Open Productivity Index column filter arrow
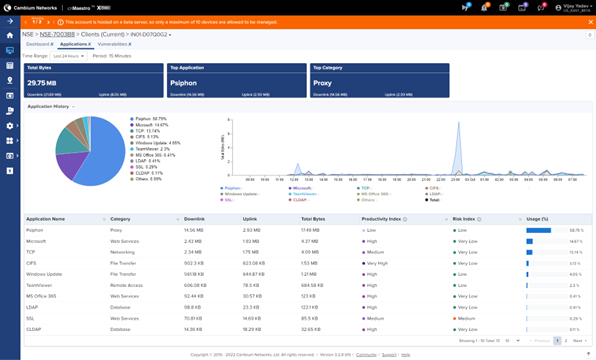 tap(447, 219)
